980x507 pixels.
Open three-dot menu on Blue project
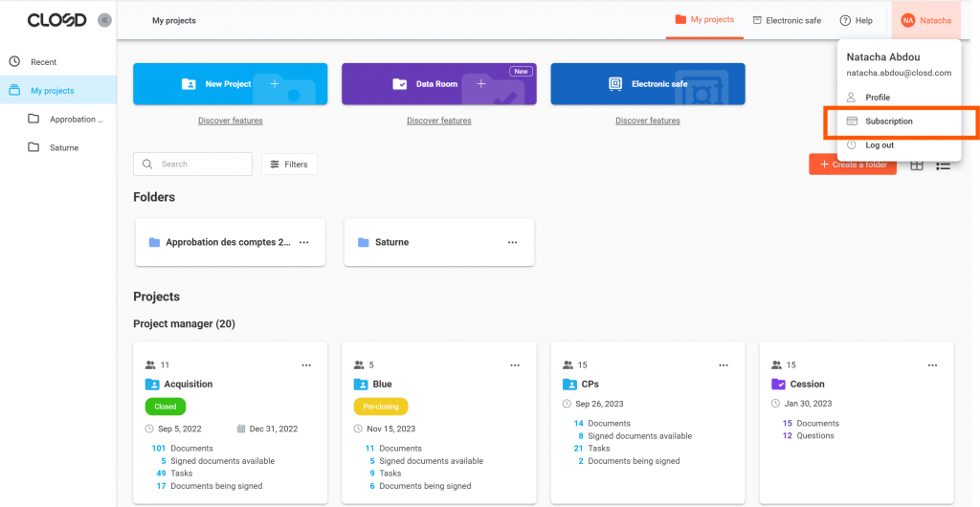click(515, 364)
